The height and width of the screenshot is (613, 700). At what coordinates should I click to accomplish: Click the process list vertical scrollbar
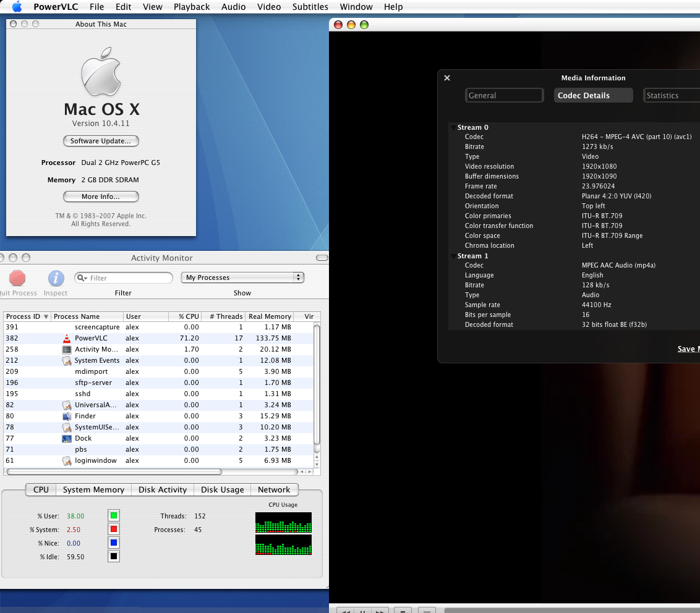tap(317, 385)
